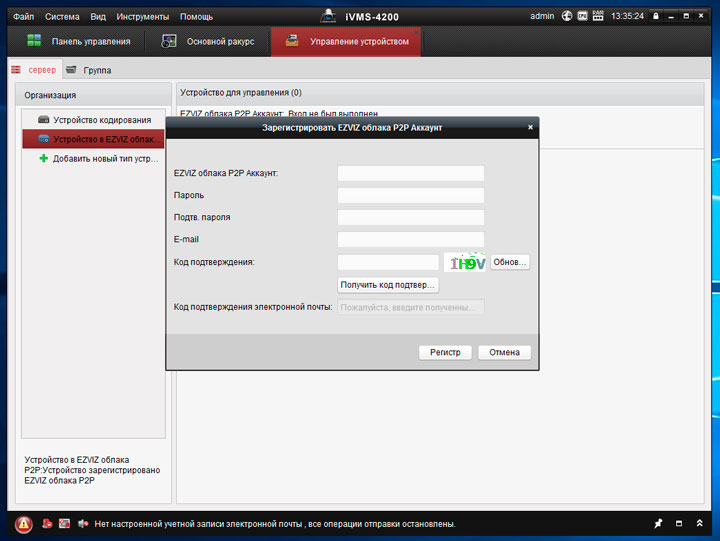Select Устройство кодирования in organization list

[94, 120]
